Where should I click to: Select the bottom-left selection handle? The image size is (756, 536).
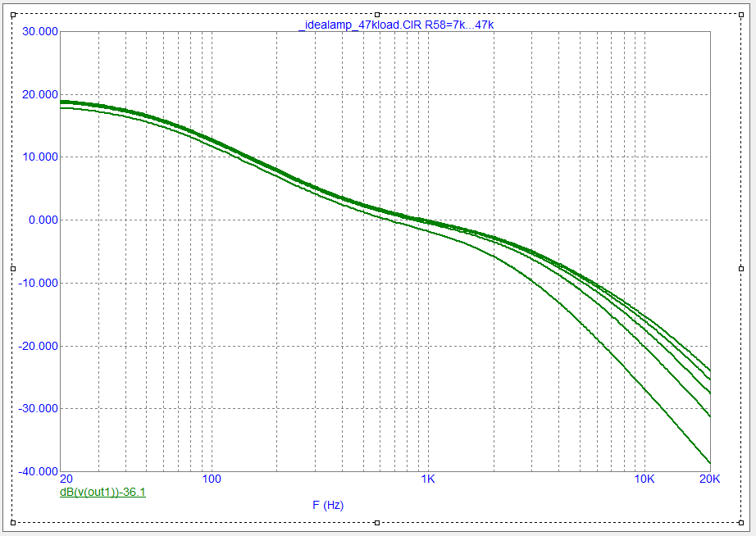click(x=13, y=523)
